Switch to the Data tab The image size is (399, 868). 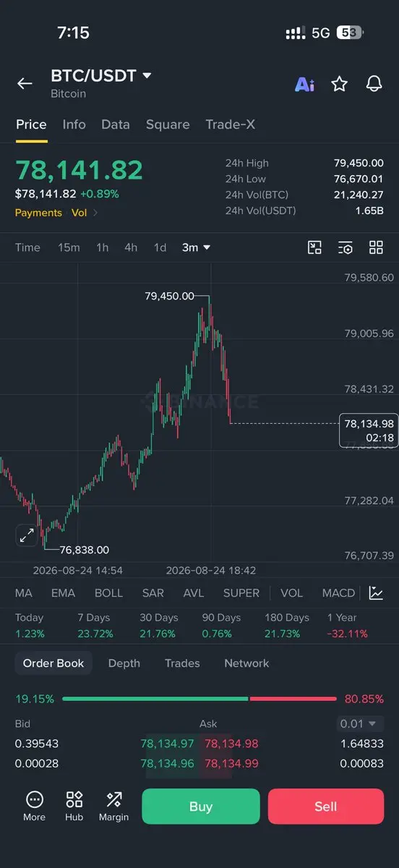pos(116,124)
